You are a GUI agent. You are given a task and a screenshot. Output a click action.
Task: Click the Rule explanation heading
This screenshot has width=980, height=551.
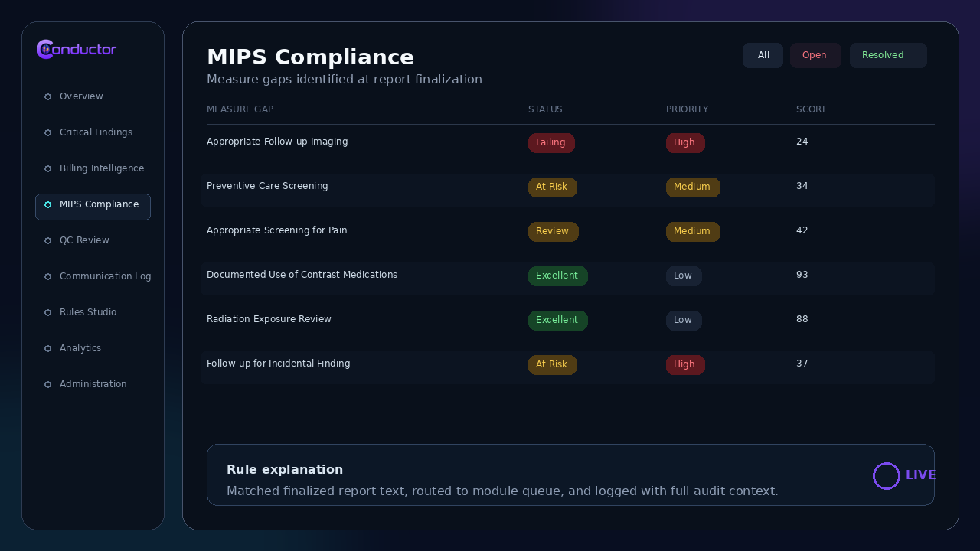point(285,470)
